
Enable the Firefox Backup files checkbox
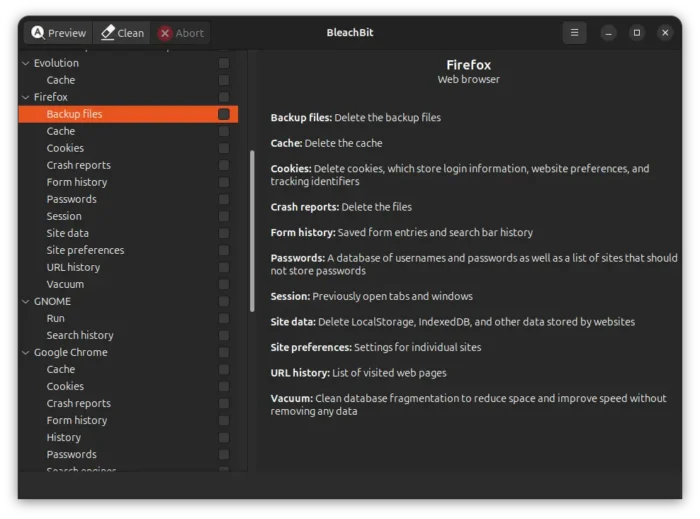click(x=224, y=114)
